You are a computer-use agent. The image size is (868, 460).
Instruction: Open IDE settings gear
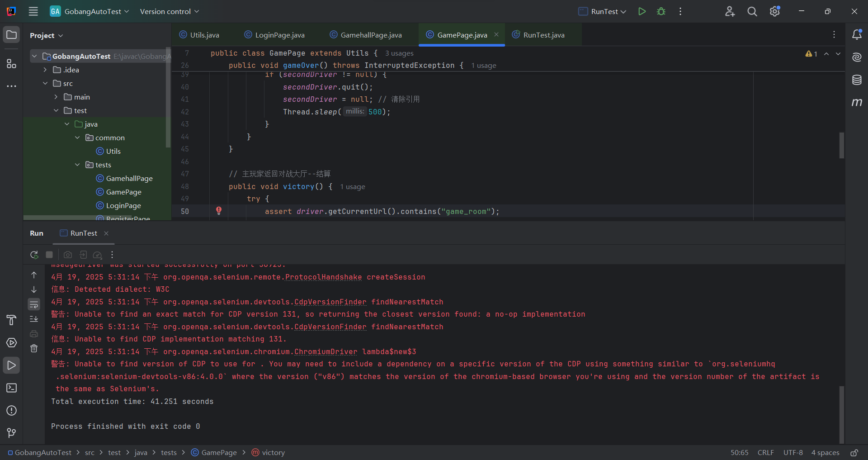pyautogui.click(x=775, y=11)
